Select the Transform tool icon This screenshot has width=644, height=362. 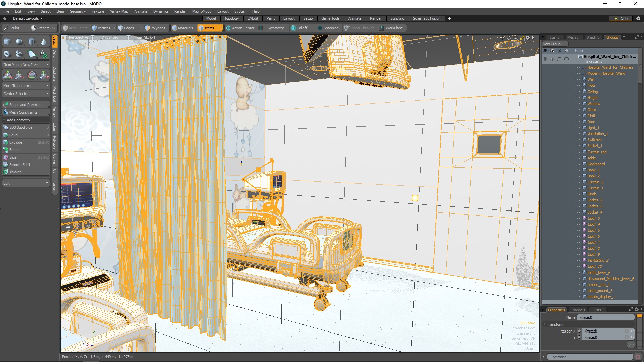[7, 75]
